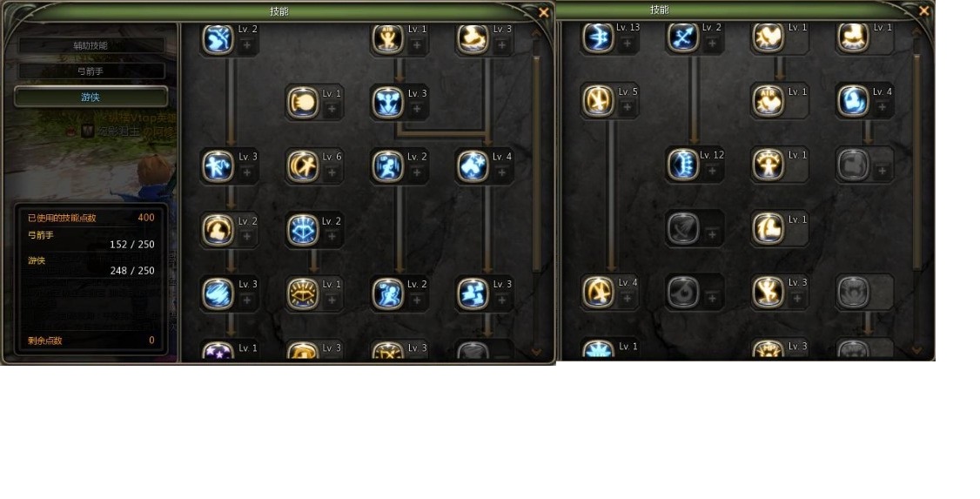Click the blue diagonal-arrow Lv. 2 skill icon
This screenshot has width=980, height=499.
(x=683, y=37)
